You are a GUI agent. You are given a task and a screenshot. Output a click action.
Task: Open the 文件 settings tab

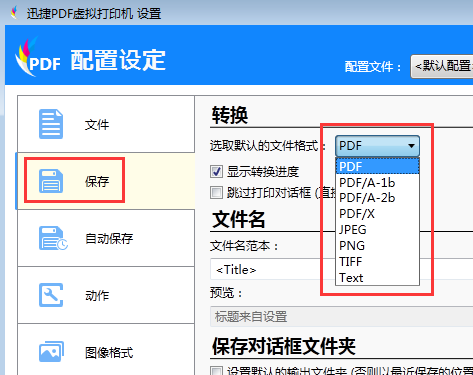(106, 124)
